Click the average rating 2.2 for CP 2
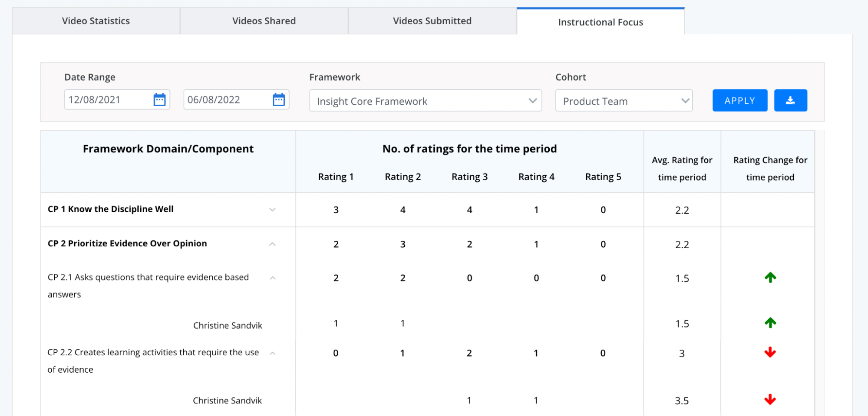Image resolution: width=868 pixels, height=416 pixels. click(x=682, y=244)
